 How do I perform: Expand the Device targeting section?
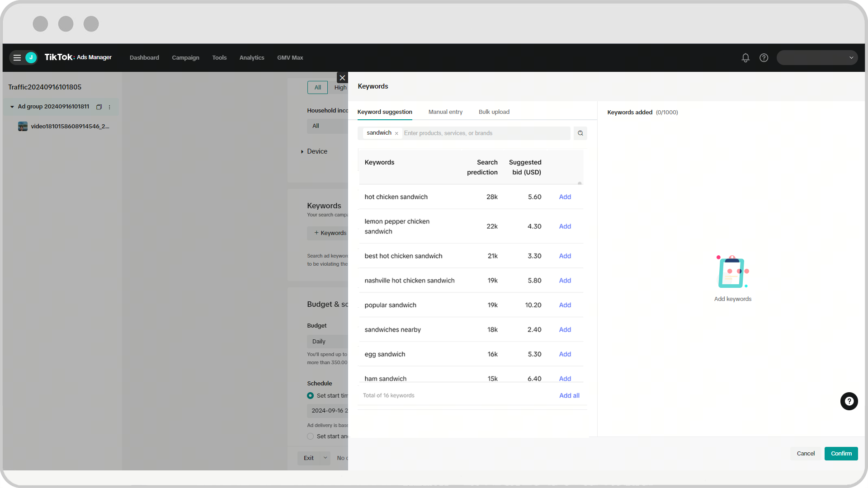point(303,151)
